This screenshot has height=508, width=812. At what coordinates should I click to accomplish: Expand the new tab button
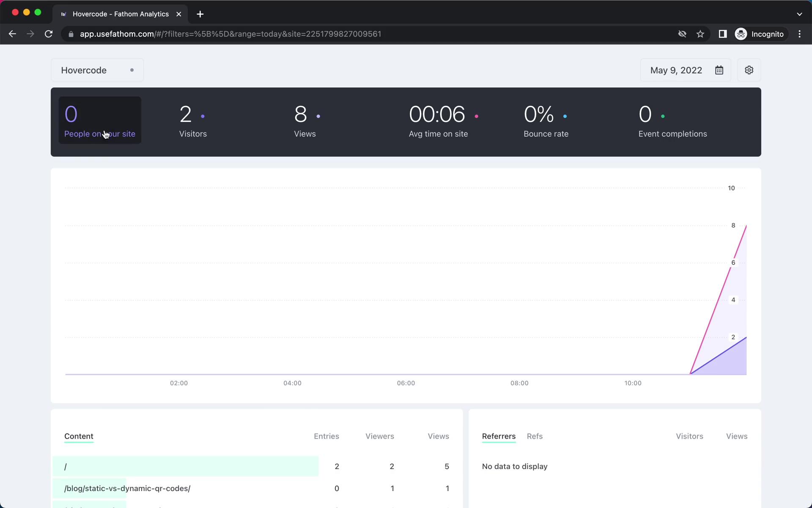(199, 14)
